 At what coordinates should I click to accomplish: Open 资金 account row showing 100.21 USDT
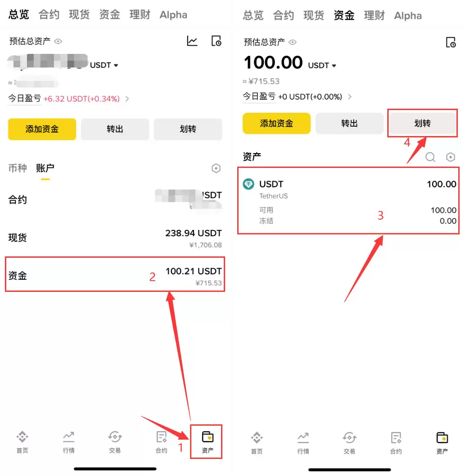115,275
